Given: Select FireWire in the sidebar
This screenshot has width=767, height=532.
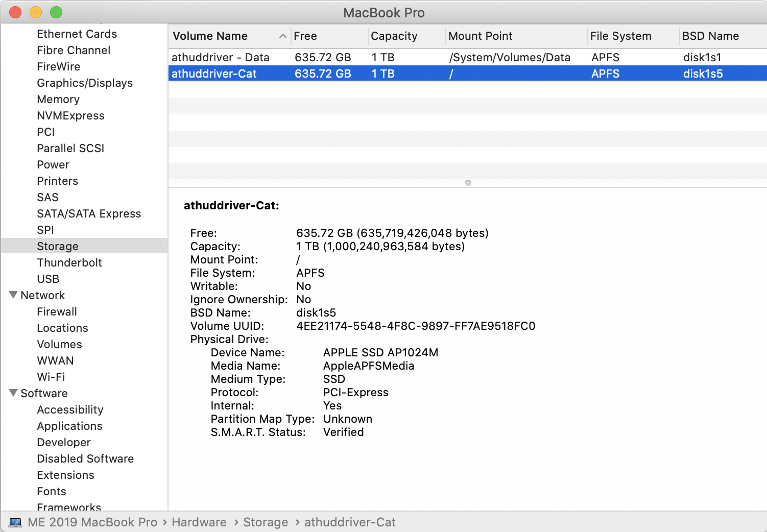Looking at the screenshot, I should (x=58, y=66).
